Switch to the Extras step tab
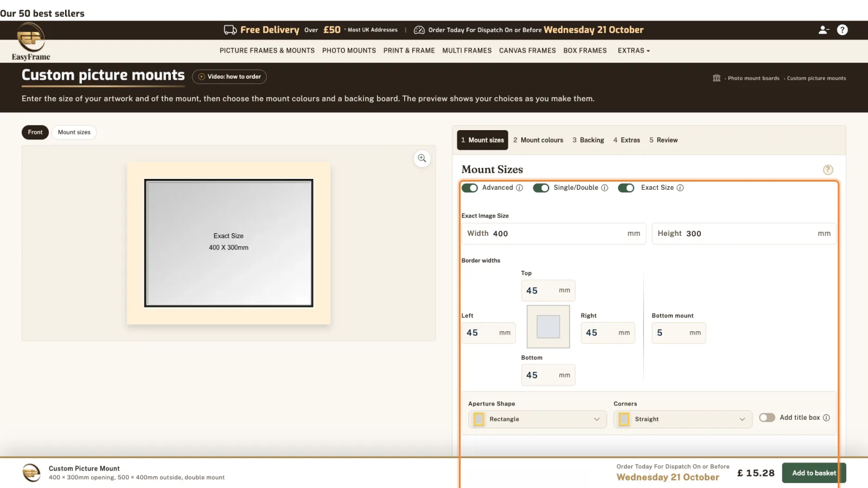 tap(627, 140)
